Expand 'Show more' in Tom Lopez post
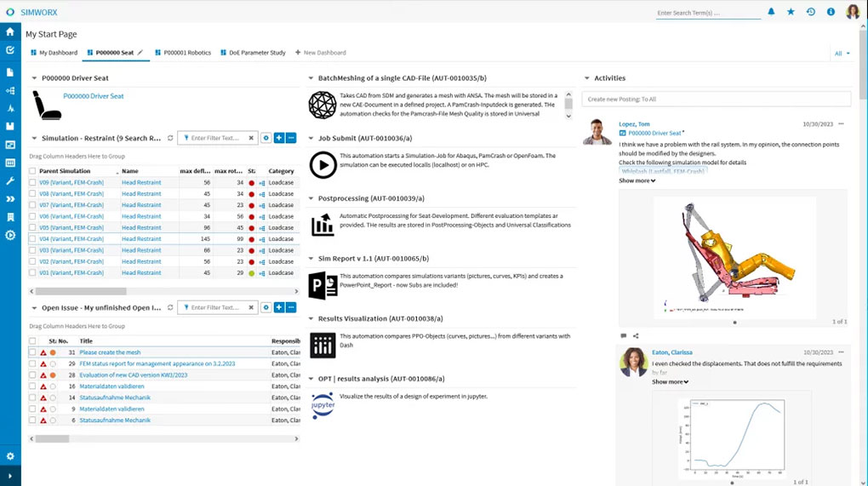The width and height of the screenshot is (868, 486). click(637, 180)
